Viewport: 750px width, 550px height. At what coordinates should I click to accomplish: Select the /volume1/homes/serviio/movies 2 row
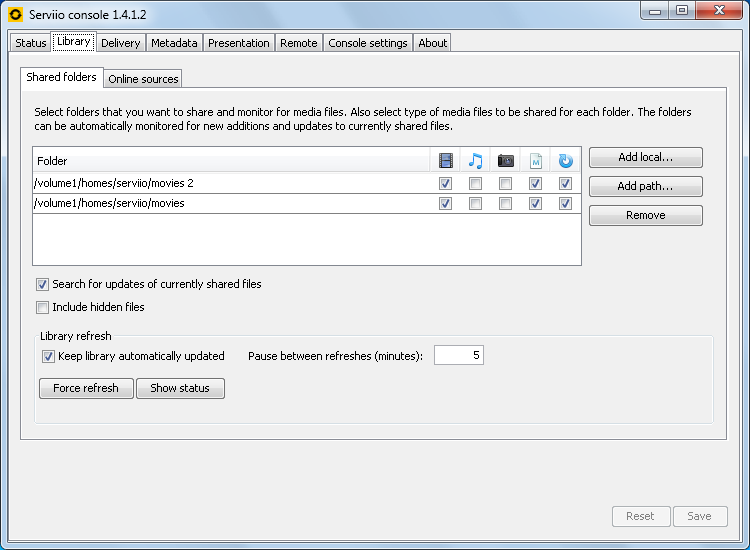click(x=307, y=184)
